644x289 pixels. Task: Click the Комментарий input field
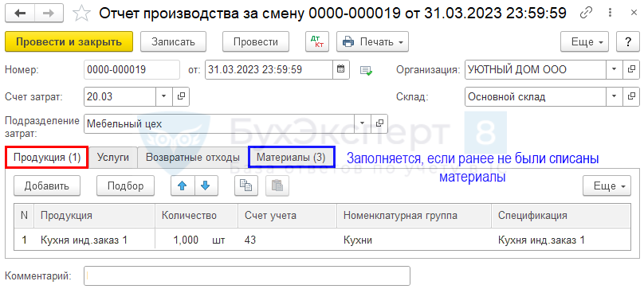click(247, 275)
